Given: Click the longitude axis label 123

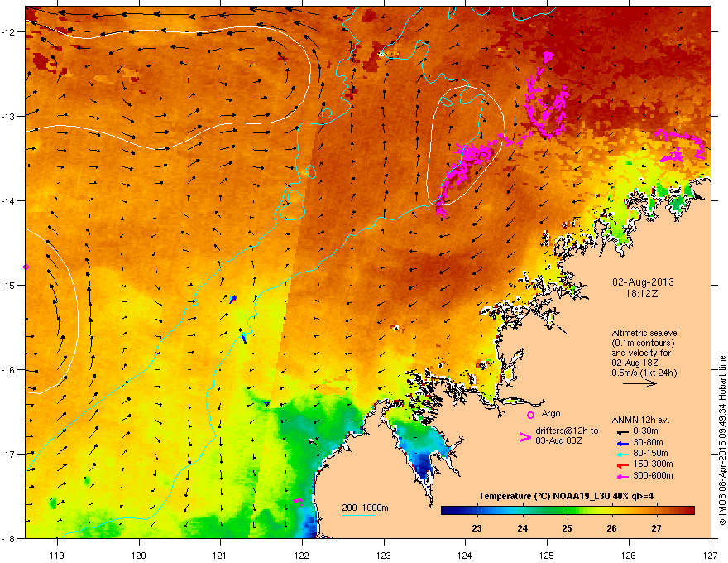Looking at the screenshot, I should coord(384,555).
